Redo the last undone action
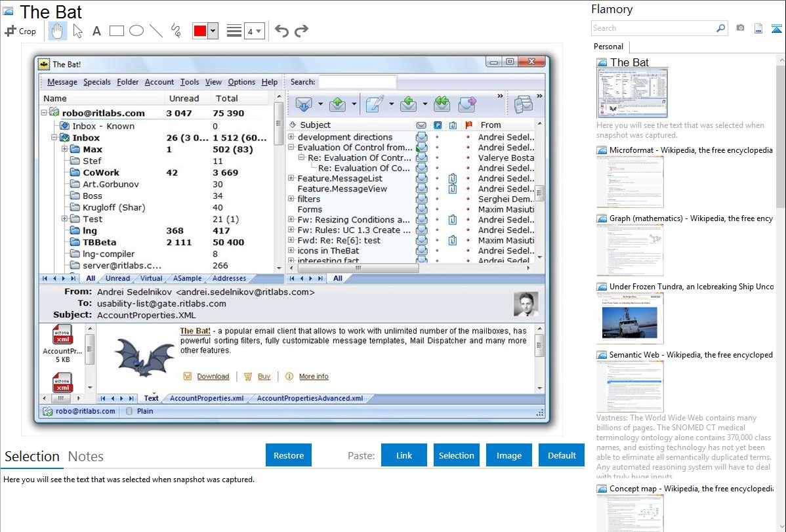 pyautogui.click(x=301, y=31)
